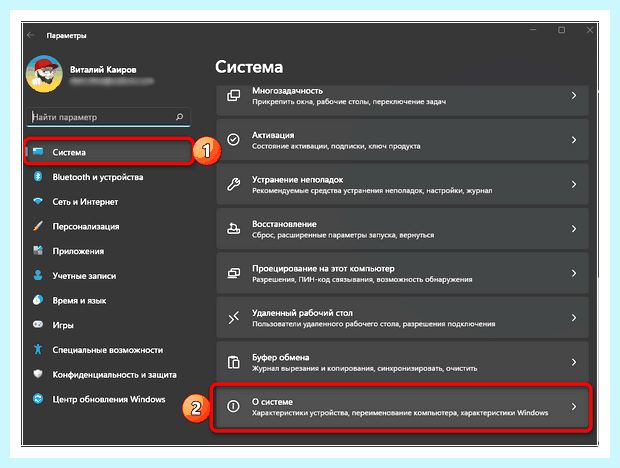
Task: Click the Windows Update sync icon
Action: coord(38,399)
